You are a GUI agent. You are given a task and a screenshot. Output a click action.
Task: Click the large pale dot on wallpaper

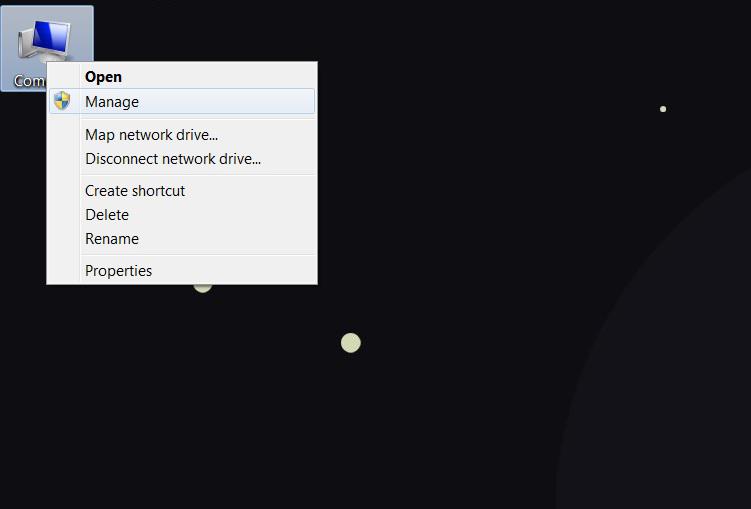click(x=350, y=343)
